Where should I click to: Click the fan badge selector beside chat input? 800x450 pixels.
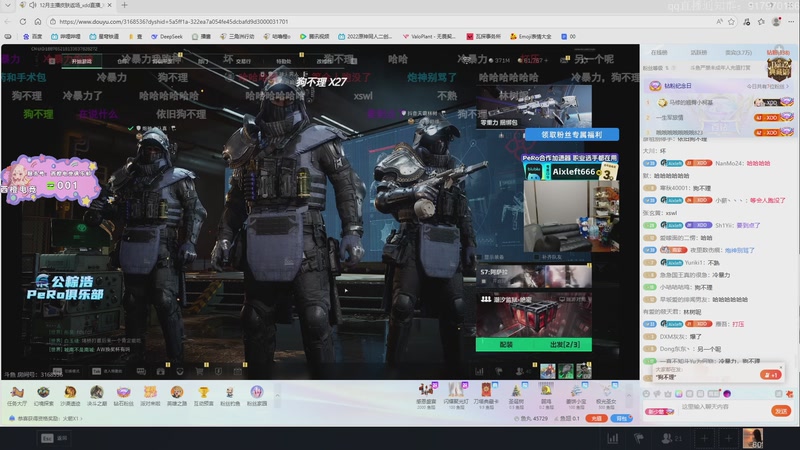(x=659, y=411)
